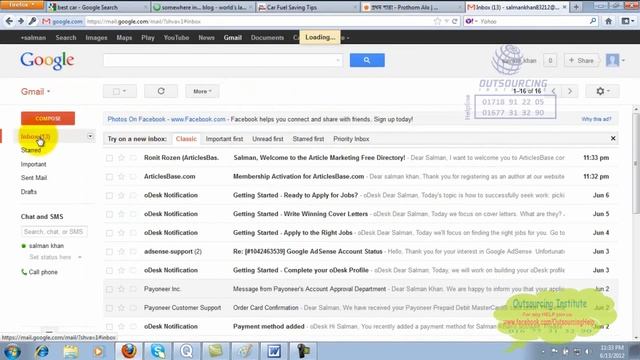Go to older messages arrow
The height and width of the screenshot is (360, 640).
(570, 91)
